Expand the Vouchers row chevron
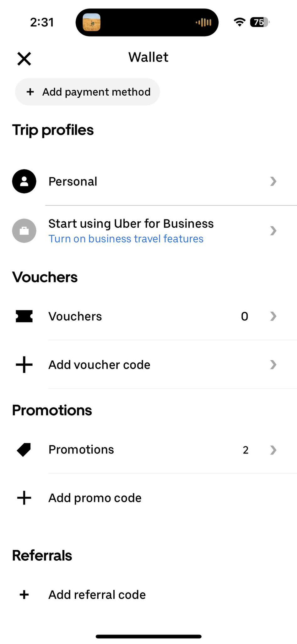297x644 pixels. 273,316
